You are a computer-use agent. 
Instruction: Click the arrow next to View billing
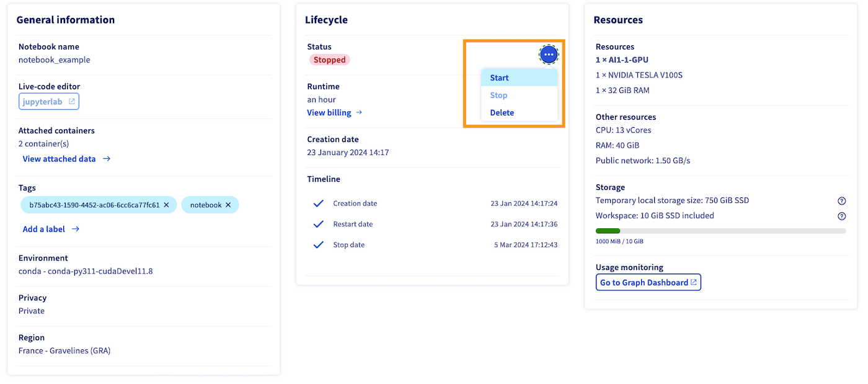pos(359,112)
